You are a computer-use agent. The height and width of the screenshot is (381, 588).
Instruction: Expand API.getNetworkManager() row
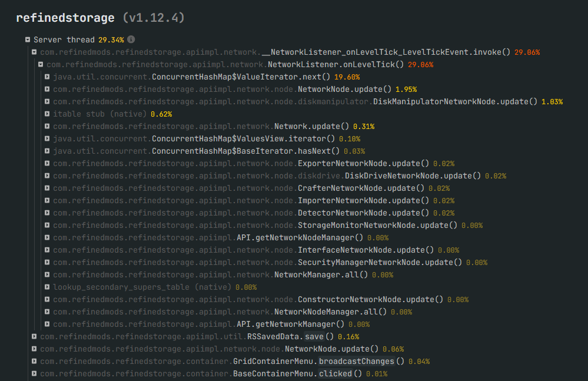coord(47,324)
